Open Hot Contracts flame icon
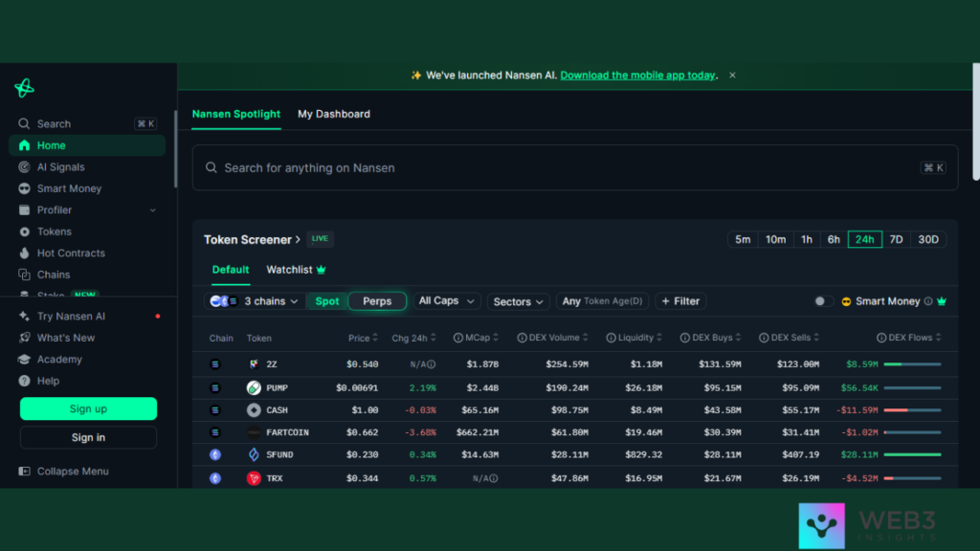980x551 pixels. coord(25,253)
